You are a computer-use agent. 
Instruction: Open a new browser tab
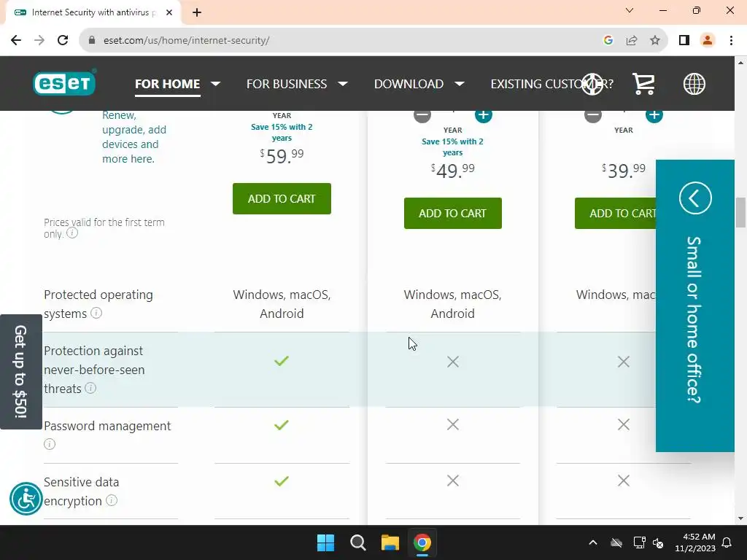click(197, 12)
